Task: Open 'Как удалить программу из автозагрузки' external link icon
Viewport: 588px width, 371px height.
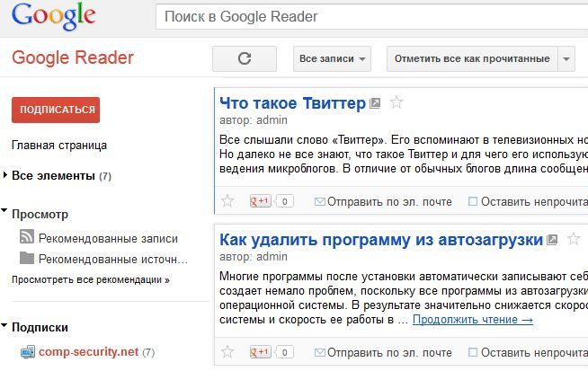Action: coord(552,239)
